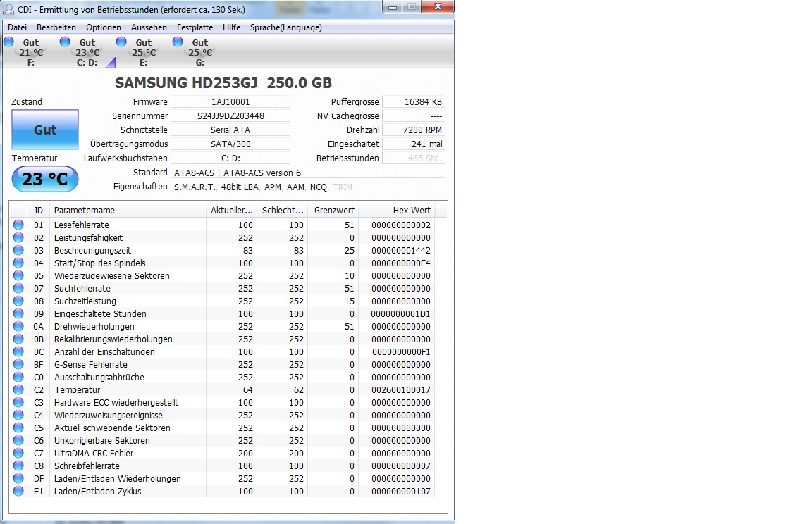
Task: Click status icon of Anzahl der Einschaltungen row
Action: [x=18, y=351]
